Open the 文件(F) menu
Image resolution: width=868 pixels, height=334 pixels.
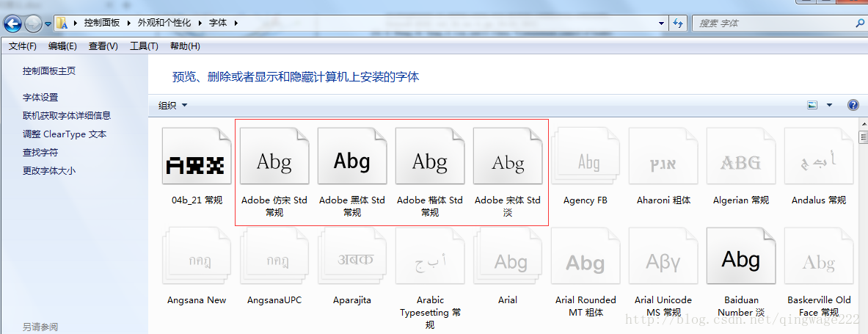[23, 46]
